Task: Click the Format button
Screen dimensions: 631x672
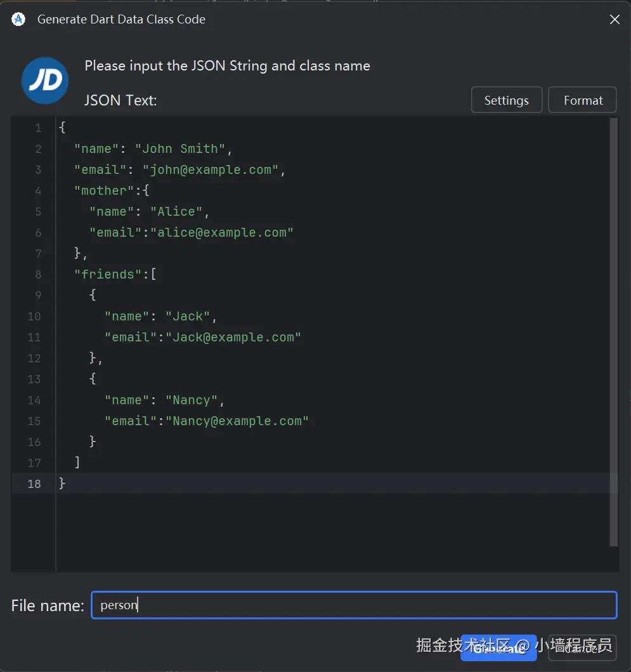Action: (582, 100)
